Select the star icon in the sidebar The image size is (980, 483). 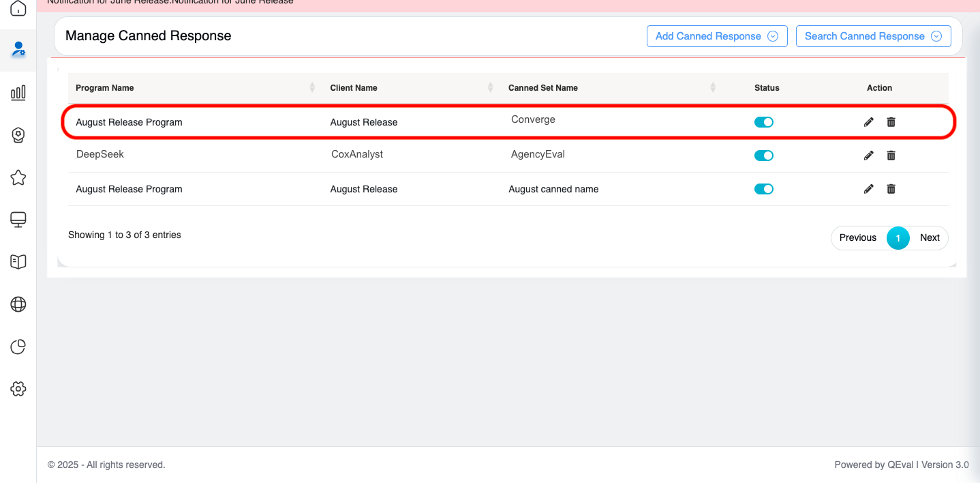[x=18, y=177]
